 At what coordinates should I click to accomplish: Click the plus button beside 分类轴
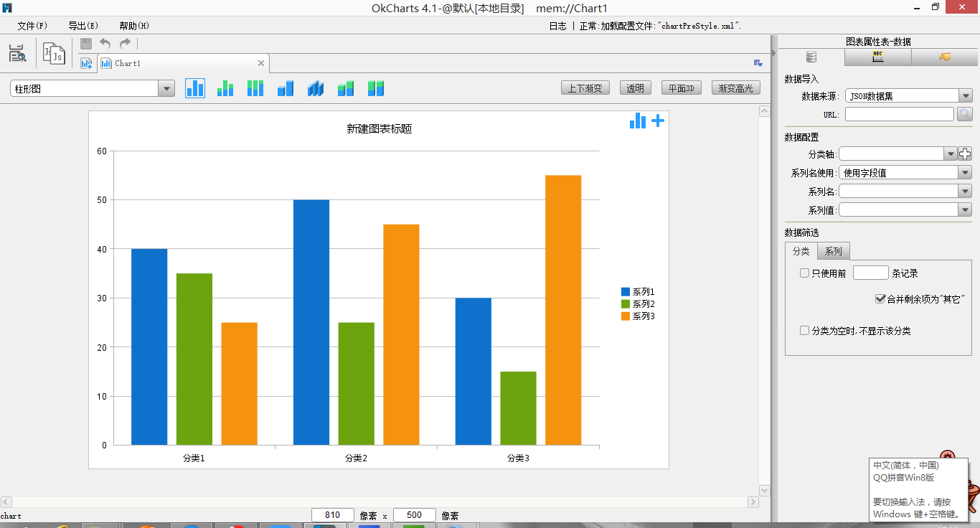965,154
